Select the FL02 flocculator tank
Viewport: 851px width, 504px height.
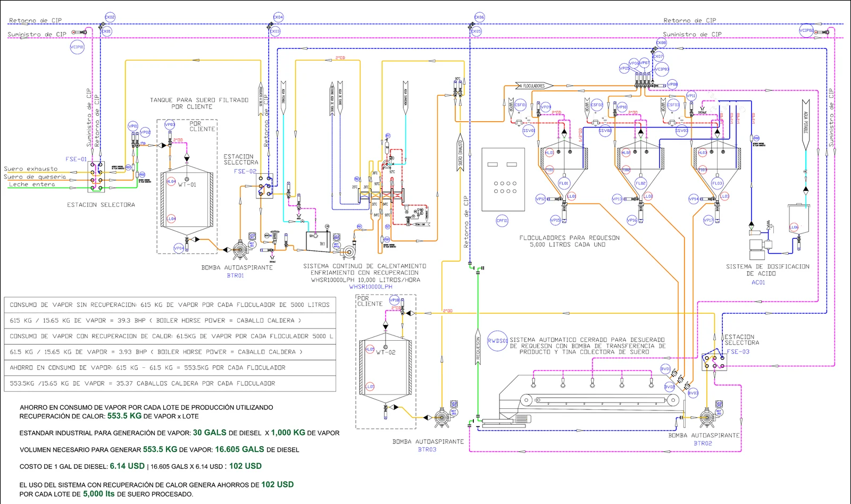point(640,169)
